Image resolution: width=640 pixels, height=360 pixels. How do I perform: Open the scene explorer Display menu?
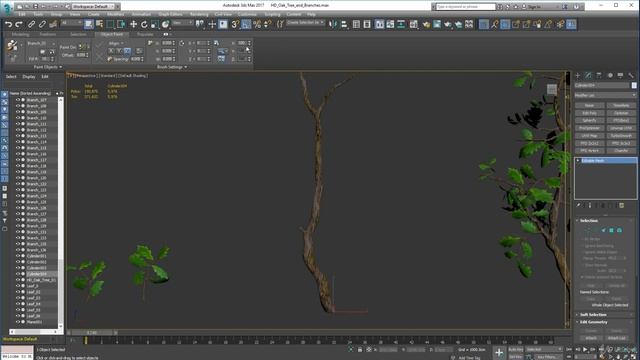pos(29,77)
